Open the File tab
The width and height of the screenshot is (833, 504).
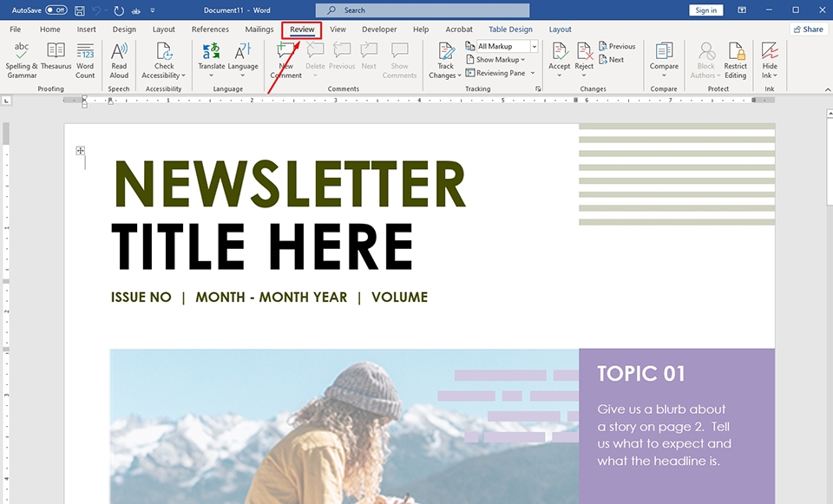(16, 29)
